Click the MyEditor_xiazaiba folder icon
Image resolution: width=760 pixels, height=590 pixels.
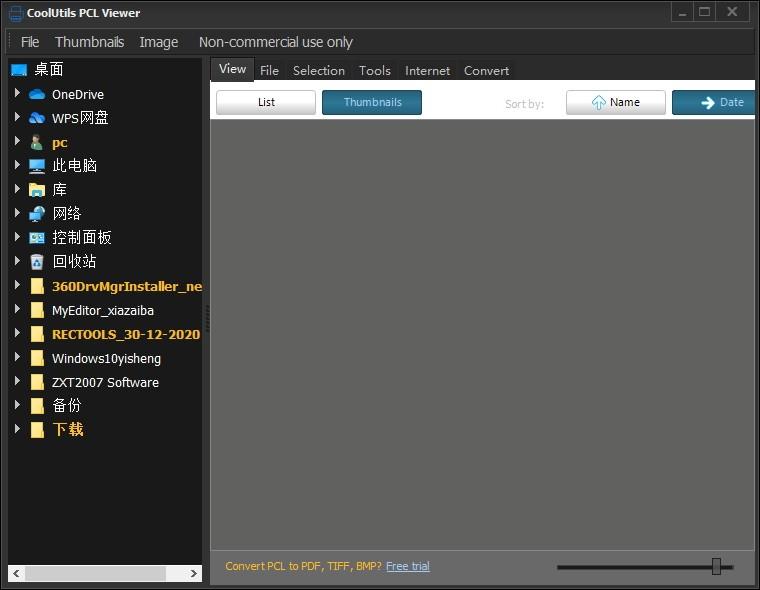tap(37, 310)
